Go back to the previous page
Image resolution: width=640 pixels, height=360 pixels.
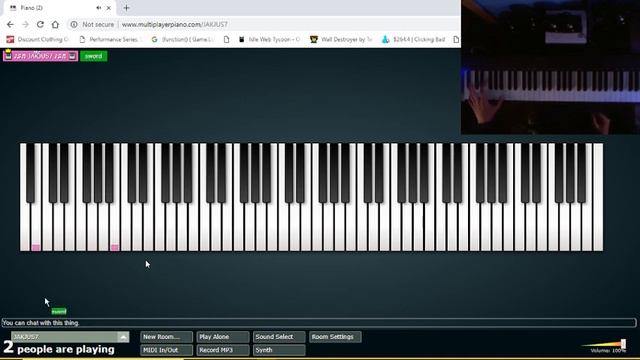[10, 24]
